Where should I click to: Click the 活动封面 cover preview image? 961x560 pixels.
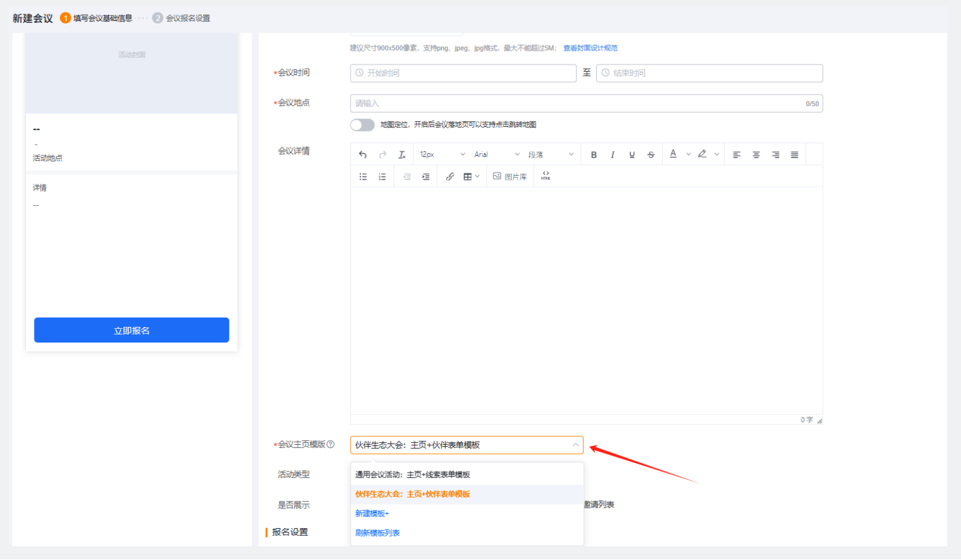132,73
